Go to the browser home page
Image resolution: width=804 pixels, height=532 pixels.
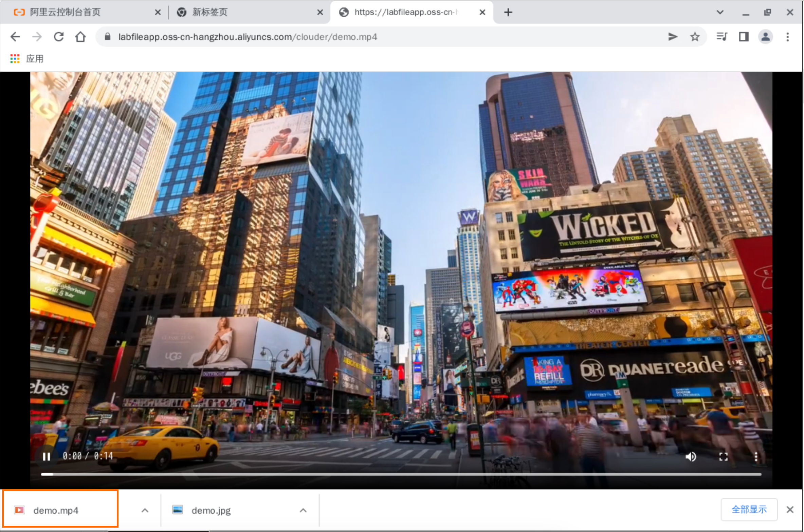coord(80,37)
